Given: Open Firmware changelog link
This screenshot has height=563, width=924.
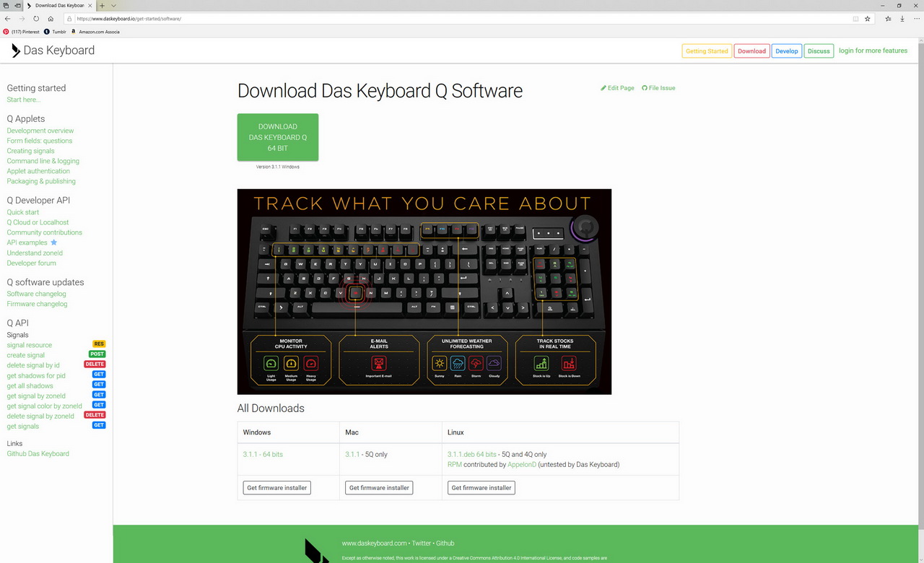Looking at the screenshot, I should (x=38, y=304).
